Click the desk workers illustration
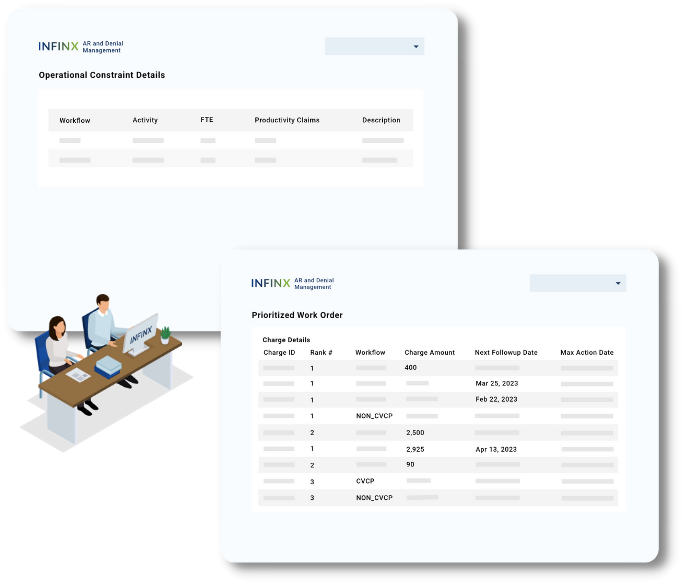 107,372
